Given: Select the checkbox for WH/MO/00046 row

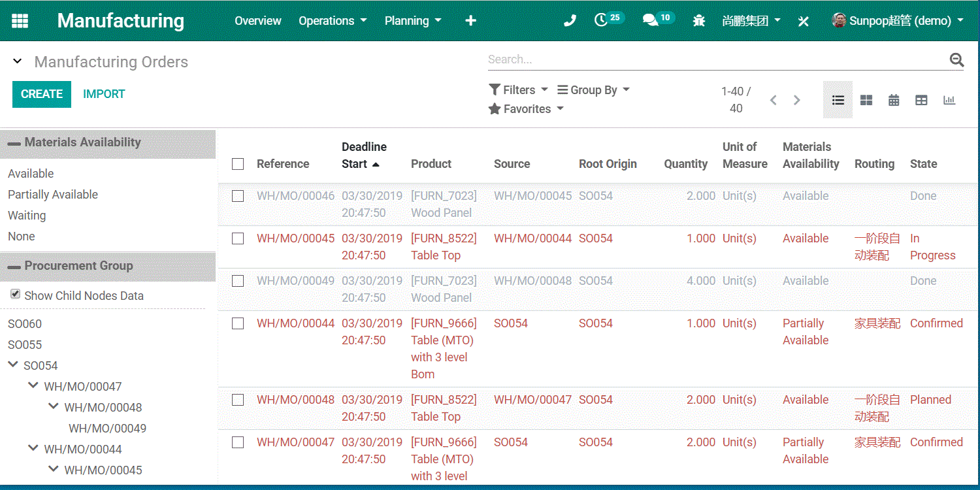Looking at the screenshot, I should point(238,196).
